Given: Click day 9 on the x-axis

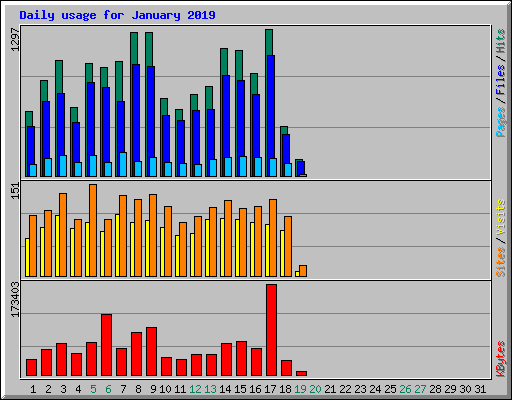Looking at the screenshot, I should [153, 389].
